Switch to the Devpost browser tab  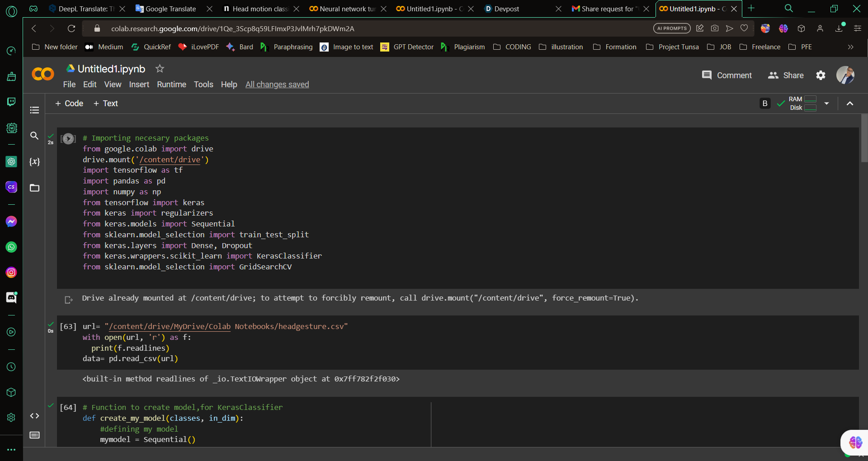(506, 9)
